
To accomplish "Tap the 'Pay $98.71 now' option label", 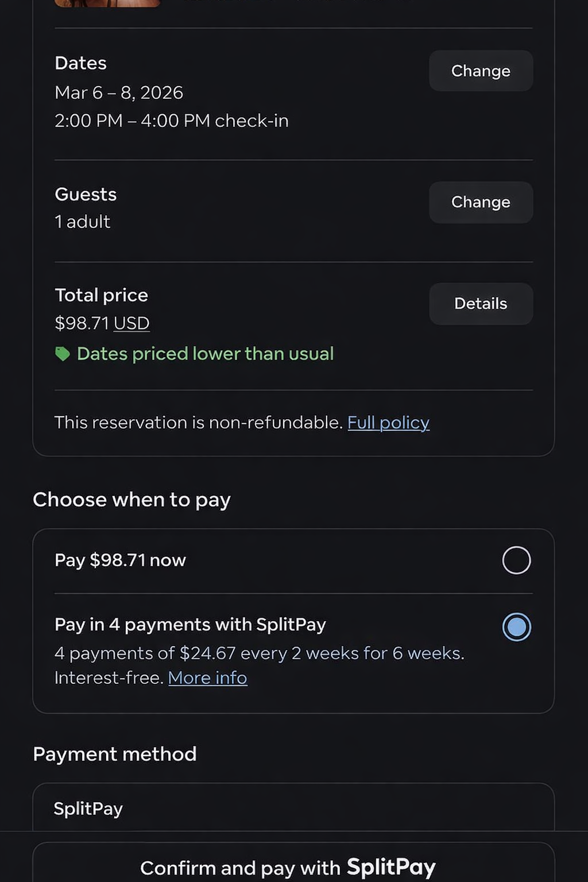I will pyautogui.click(x=120, y=560).
